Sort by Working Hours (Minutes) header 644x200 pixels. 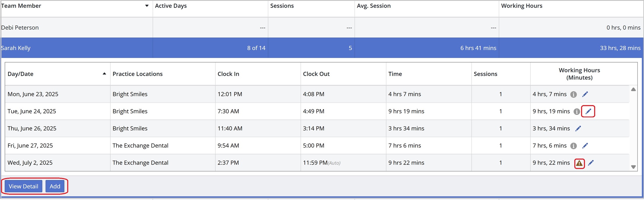579,74
